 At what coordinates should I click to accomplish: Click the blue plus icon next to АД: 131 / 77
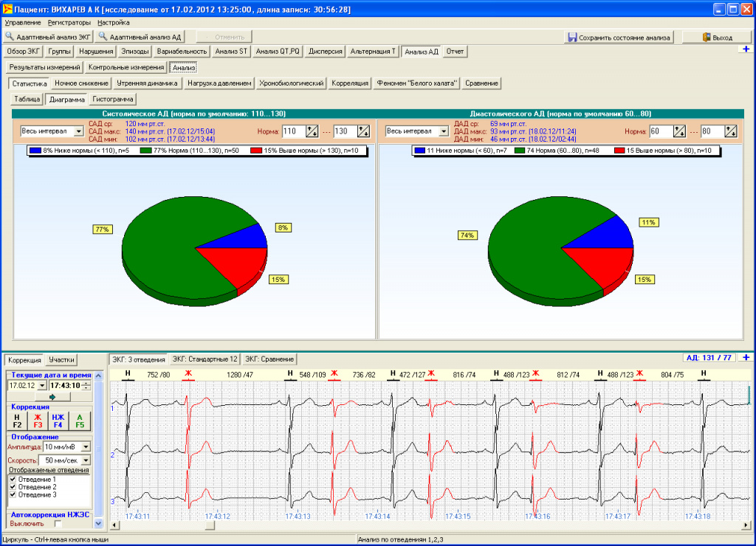(746, 358)
